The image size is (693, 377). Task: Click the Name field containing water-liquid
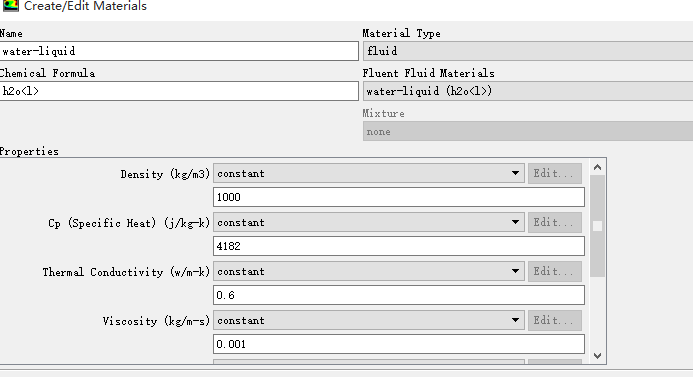179,51
